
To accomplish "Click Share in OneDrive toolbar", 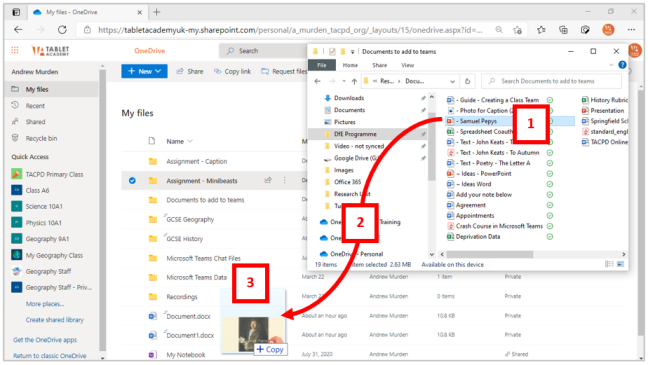I will coord(190,72).
